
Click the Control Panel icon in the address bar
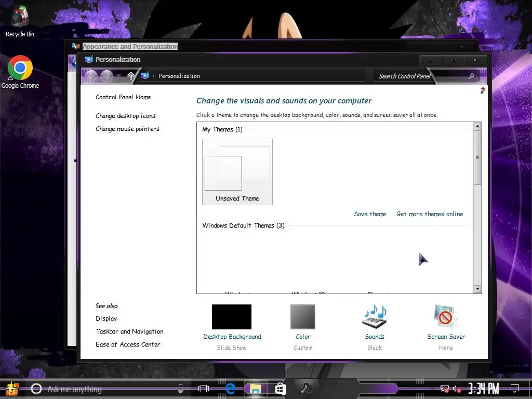[145, 76]
